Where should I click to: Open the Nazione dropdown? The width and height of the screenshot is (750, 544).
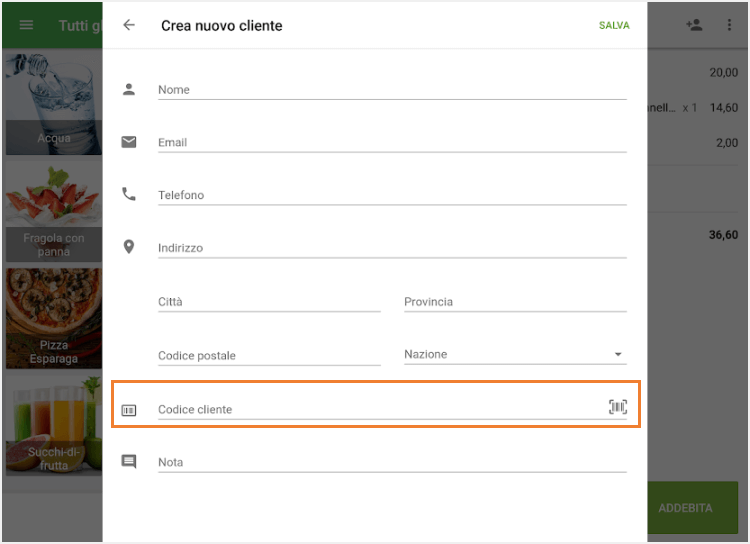point(515,355)
